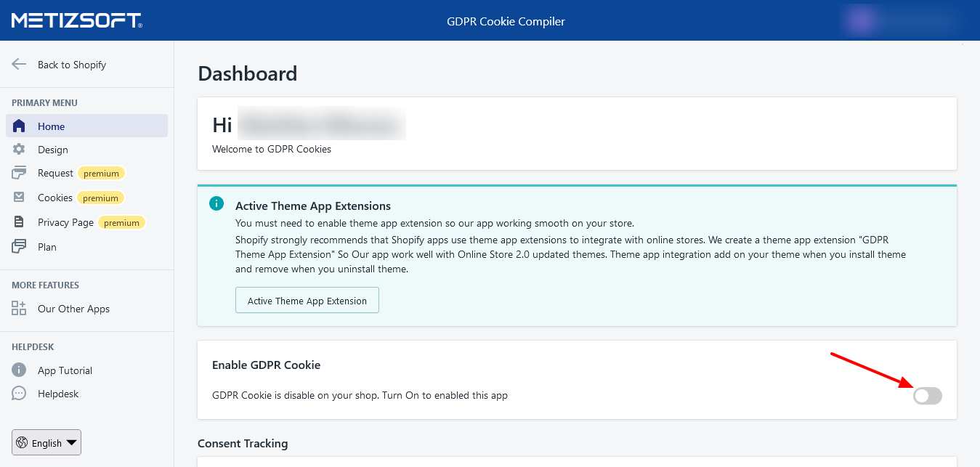Click the Home house icon in sidebar

point(20,126)
